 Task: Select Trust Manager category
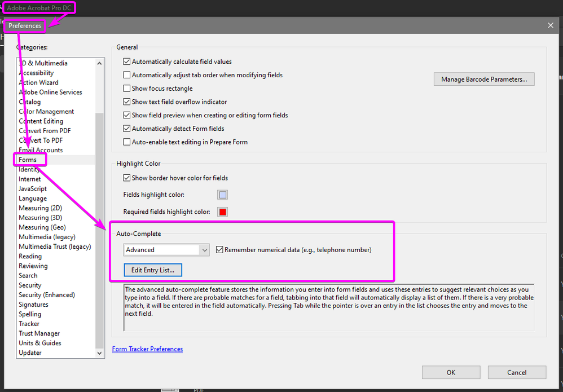pos(39,334)
